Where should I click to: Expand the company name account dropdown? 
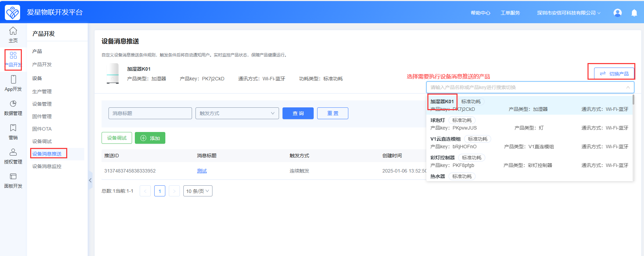[x=569, y=13]
